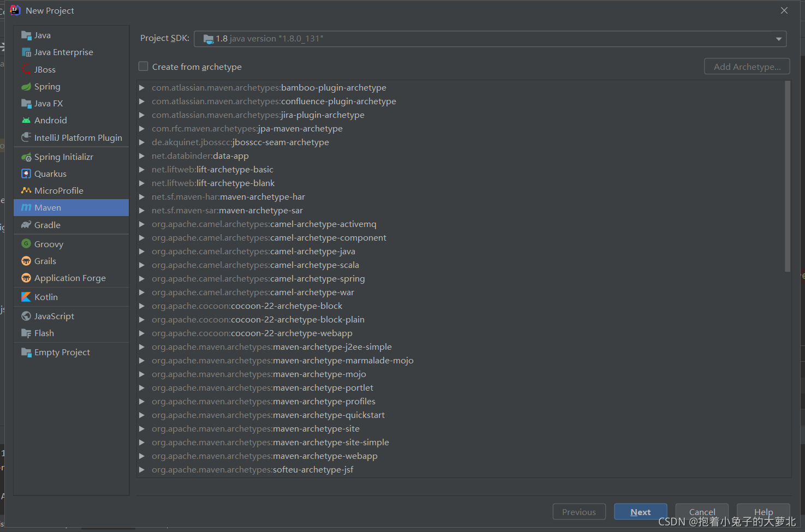Click the Next button
The image size is (805, 532).
pyautogui.click(x=640, y=512)
